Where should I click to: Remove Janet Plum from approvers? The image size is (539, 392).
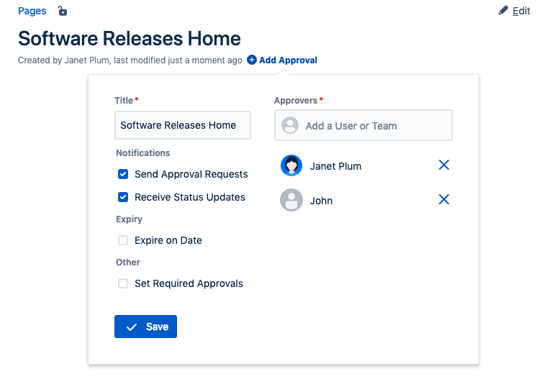444,165
